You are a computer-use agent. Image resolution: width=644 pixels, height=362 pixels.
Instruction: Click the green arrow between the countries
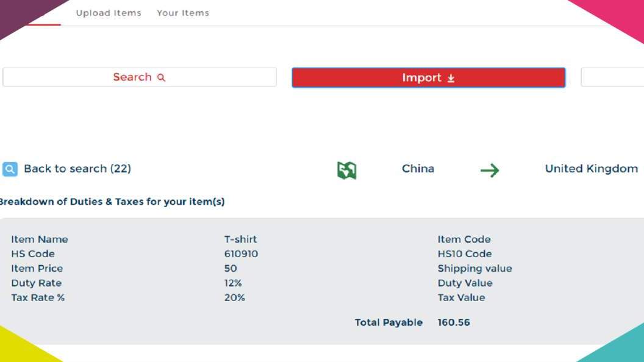489,170
